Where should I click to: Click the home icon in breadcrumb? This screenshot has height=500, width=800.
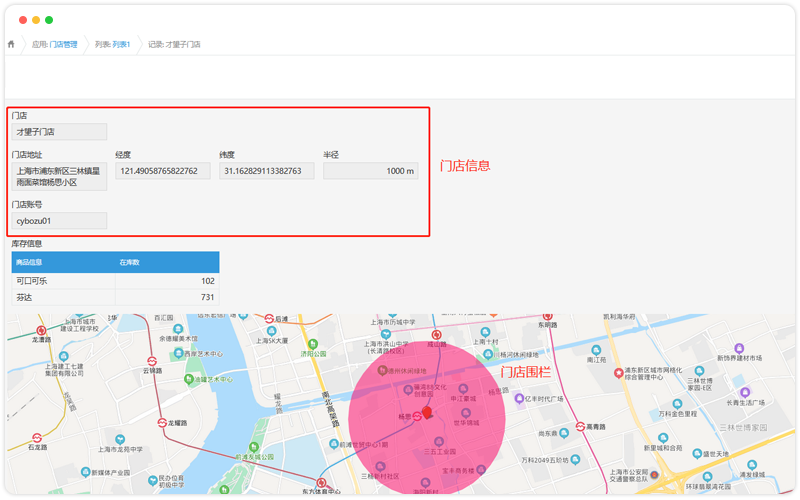point(11,44)
